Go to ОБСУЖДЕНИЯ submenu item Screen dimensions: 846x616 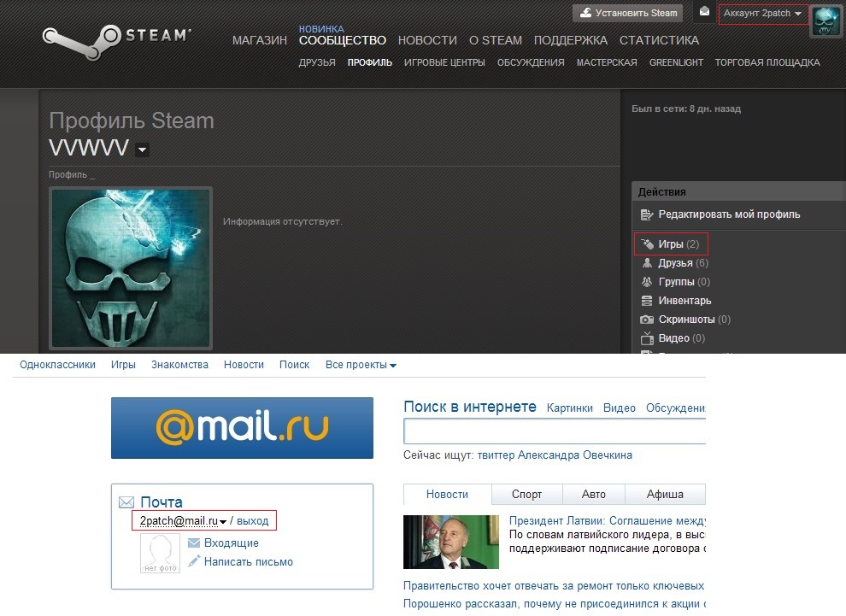point(531,62)
